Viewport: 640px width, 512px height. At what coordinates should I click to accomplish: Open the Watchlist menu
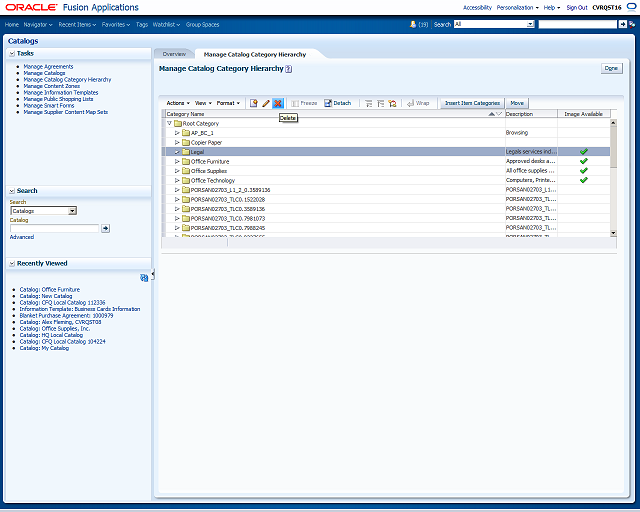[167, 24]
